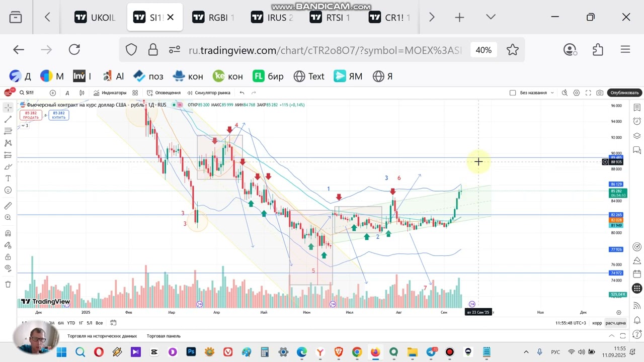This screenshot has width=644, height=362.
Task: Open browser extensions puzzle icon
Action: click(x=598, y=49)
